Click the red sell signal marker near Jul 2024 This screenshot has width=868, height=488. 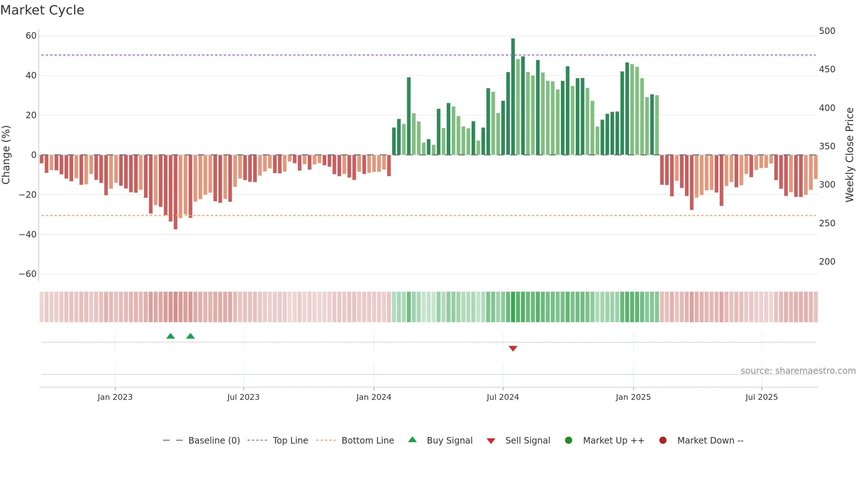[x=513, y=348]
